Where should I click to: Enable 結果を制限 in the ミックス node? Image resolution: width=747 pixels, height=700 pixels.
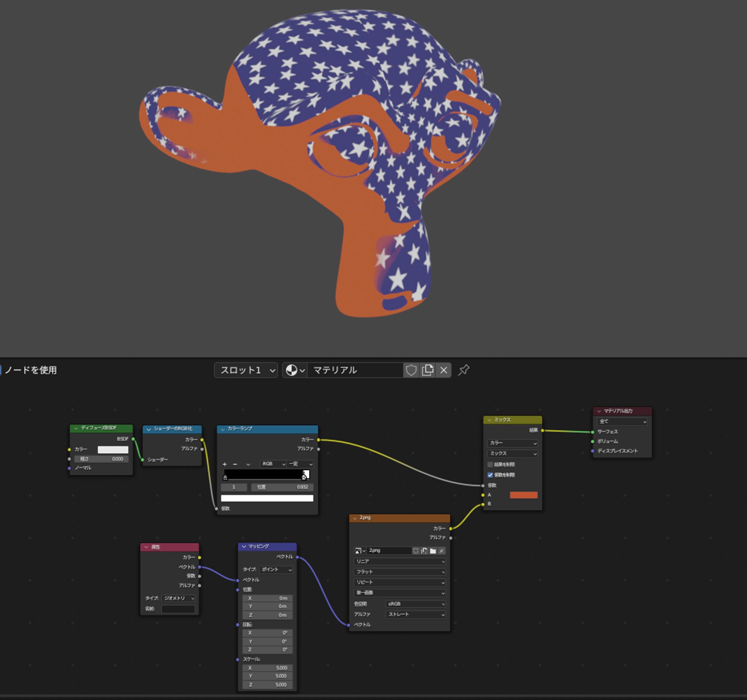(490, 464)
